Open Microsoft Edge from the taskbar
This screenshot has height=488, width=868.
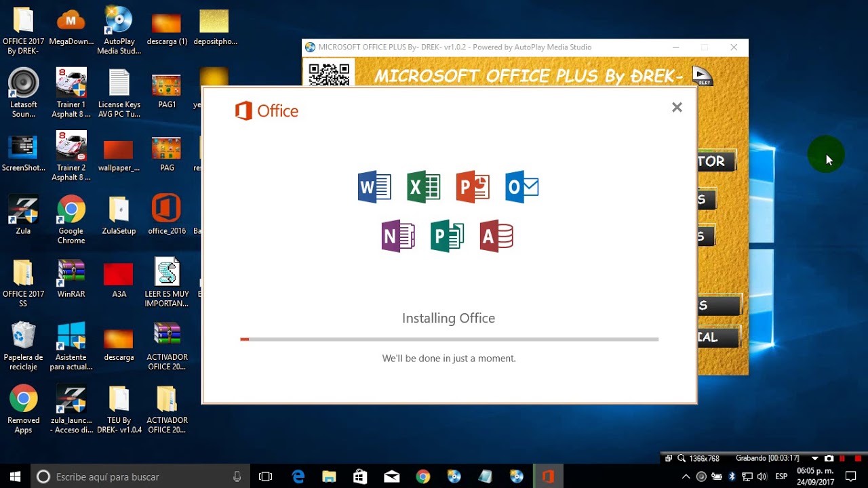(298, 476)
